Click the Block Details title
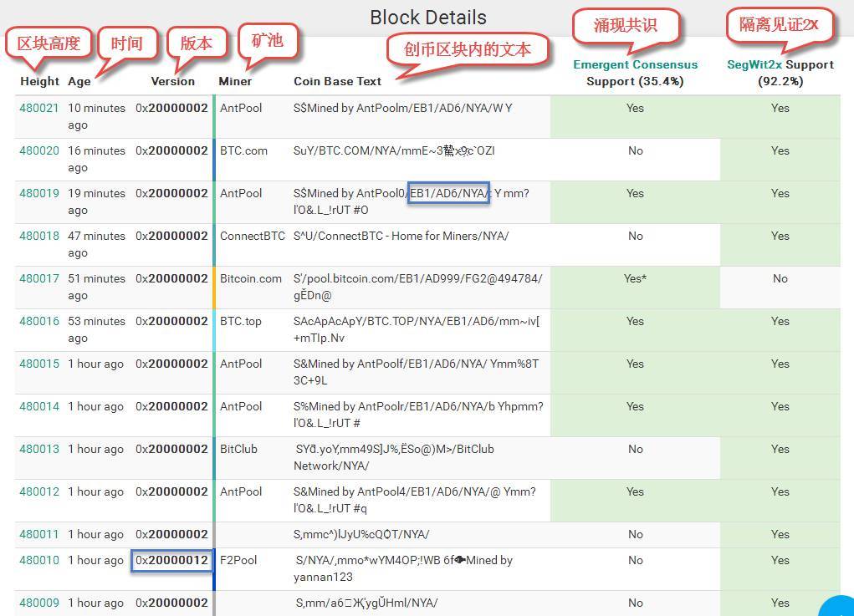The width and height of the screenshot is (854, 616). click(428, 18)
